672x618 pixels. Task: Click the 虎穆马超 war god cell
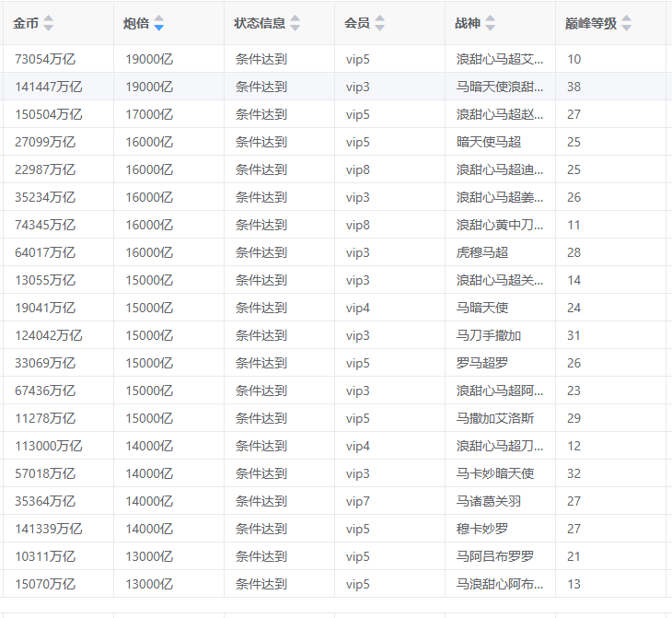coord(482,252)
